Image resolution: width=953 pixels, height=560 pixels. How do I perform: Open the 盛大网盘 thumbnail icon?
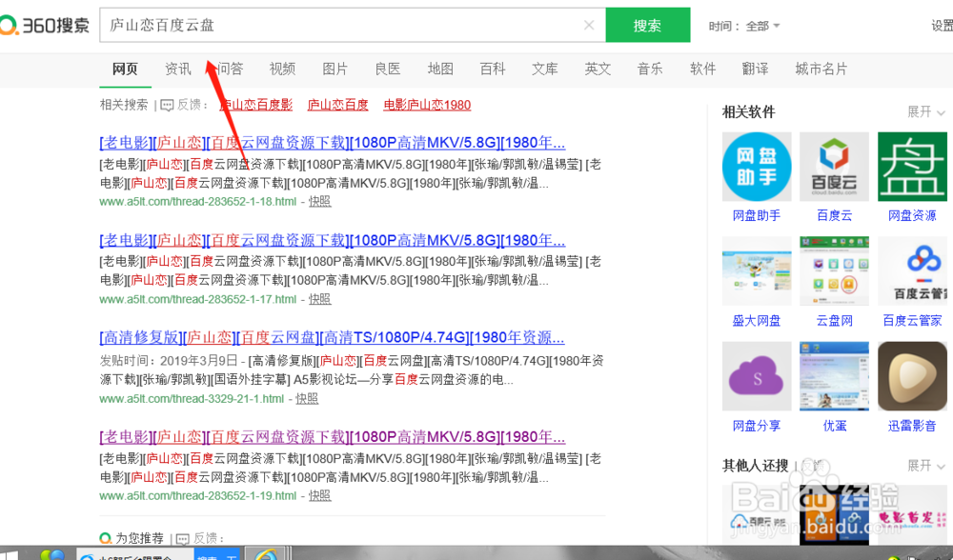[x=756, y=271]
